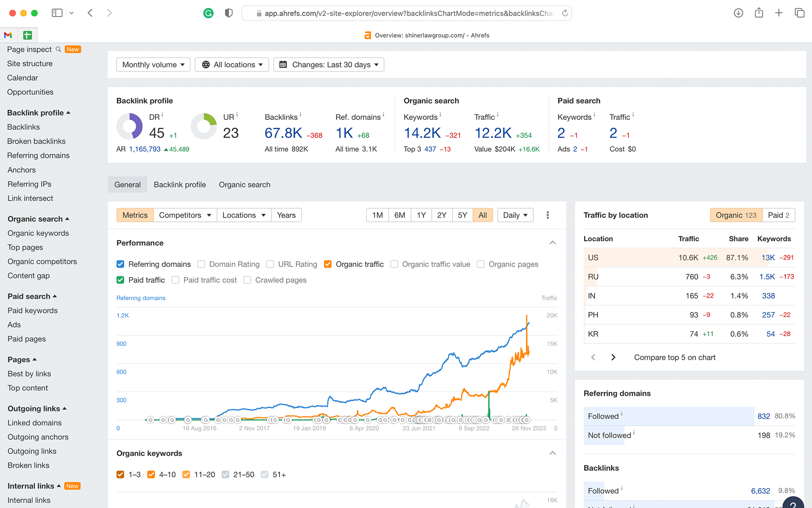Screen dimensions: 812x508
Task: Click Compare top 5 on chart
Action: point(675,357)
